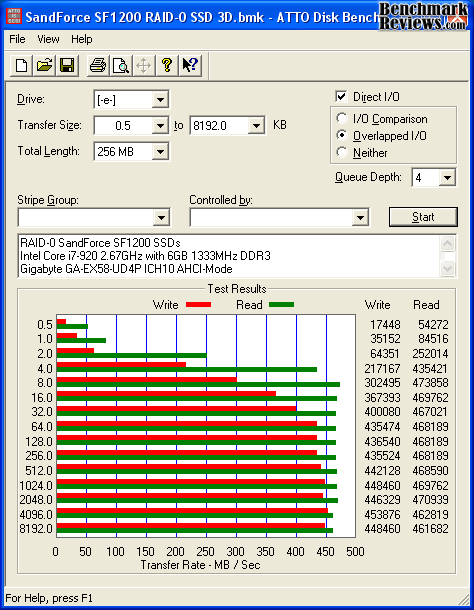Open the Queue Depth dropdown
Screen dimensions: 474x610
click(x=447, y=178)
